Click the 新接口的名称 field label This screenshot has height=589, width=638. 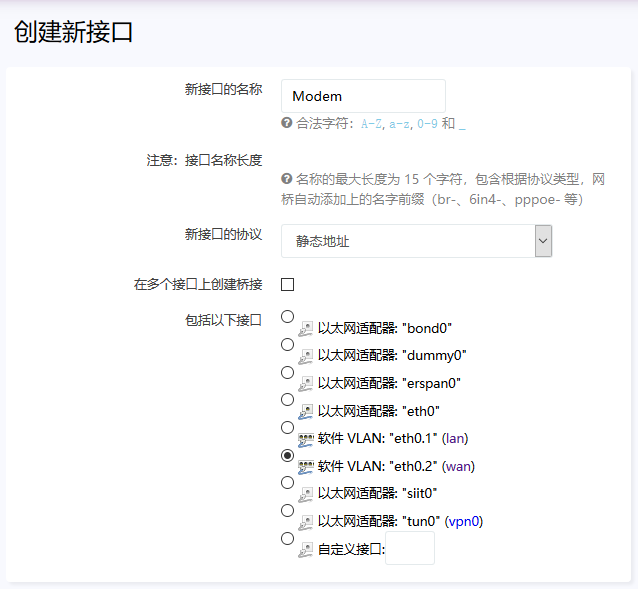223,89
